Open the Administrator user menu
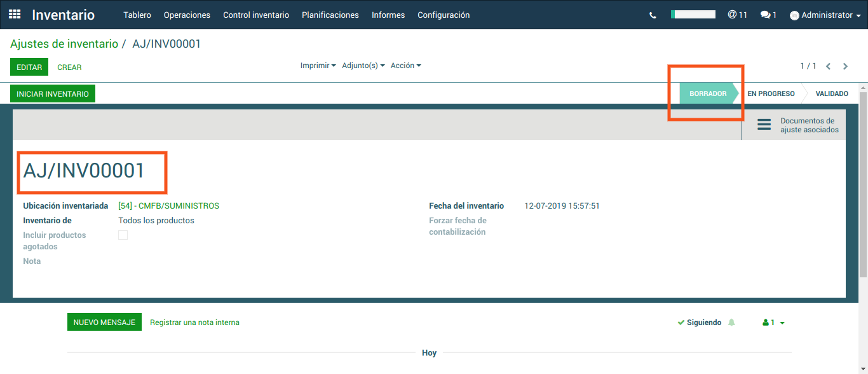This screenshot has width=868, height=374. point(825,15)
